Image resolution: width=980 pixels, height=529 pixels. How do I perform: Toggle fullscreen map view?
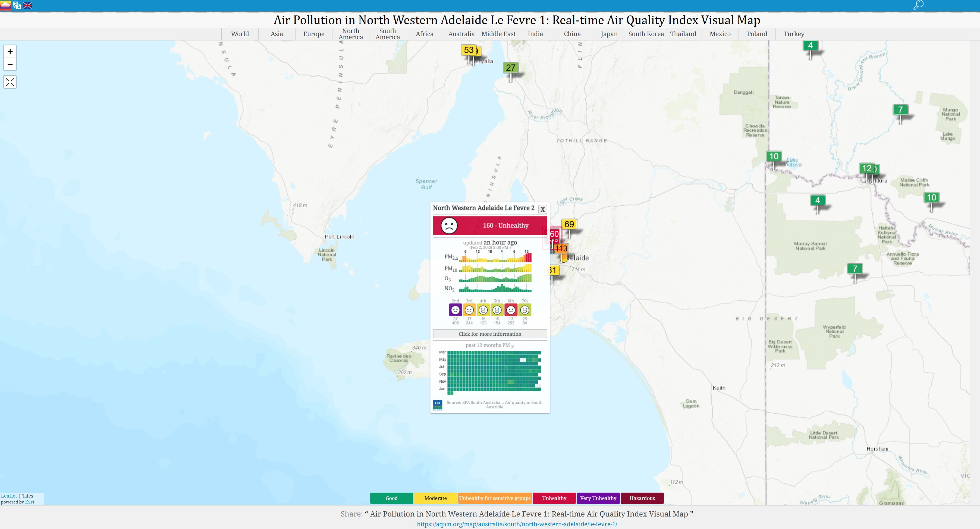pos(10,82)
